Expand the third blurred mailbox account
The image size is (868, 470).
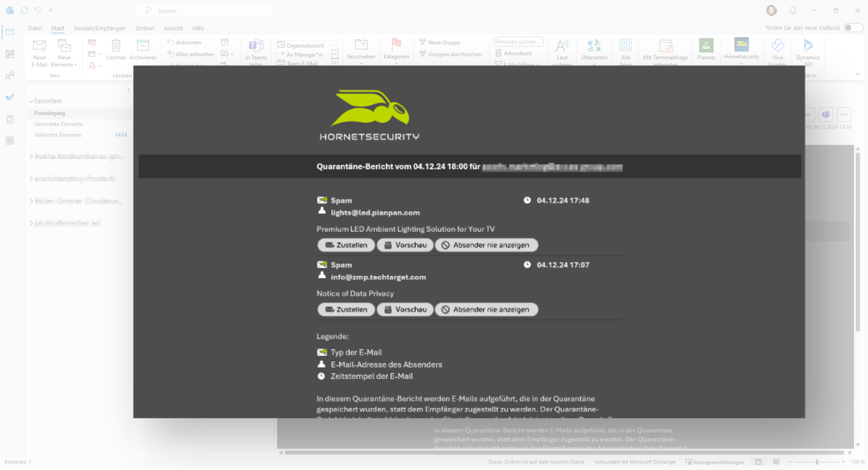click(x=31, y=201)
